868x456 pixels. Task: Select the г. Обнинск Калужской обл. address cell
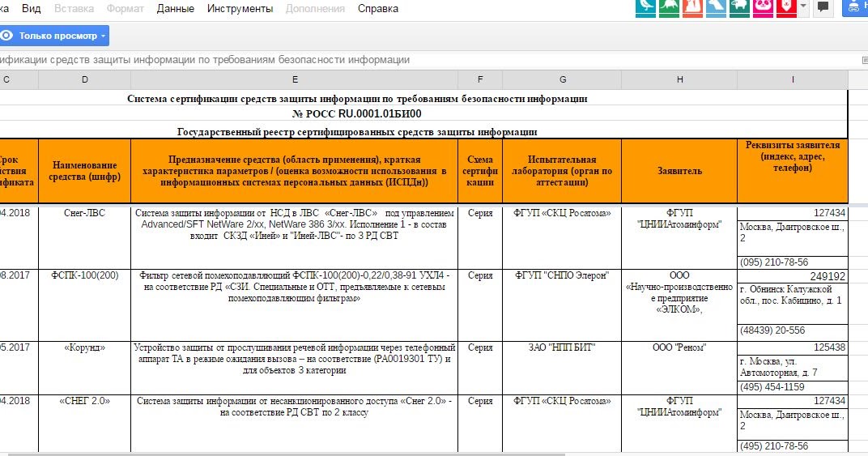pos(793,304)
